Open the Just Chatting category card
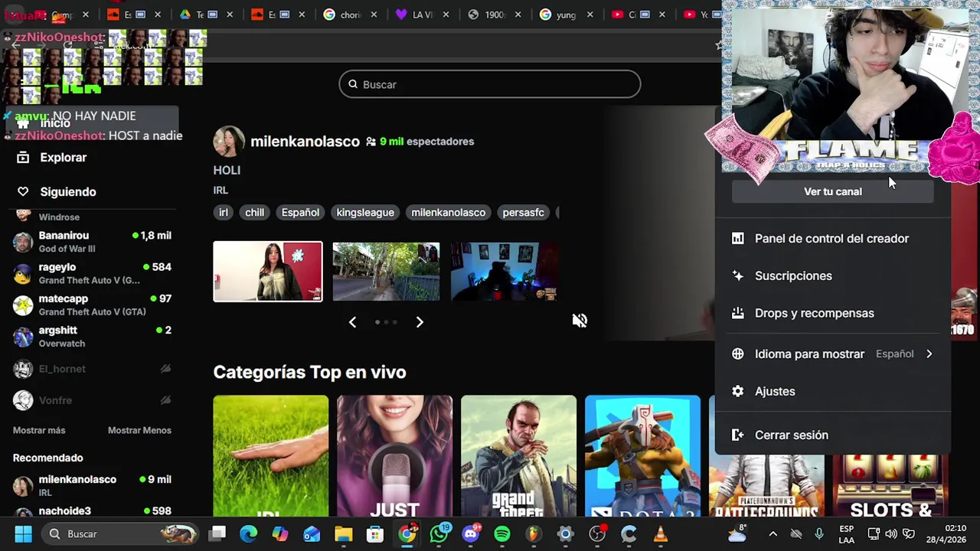 tap(394, 456)
